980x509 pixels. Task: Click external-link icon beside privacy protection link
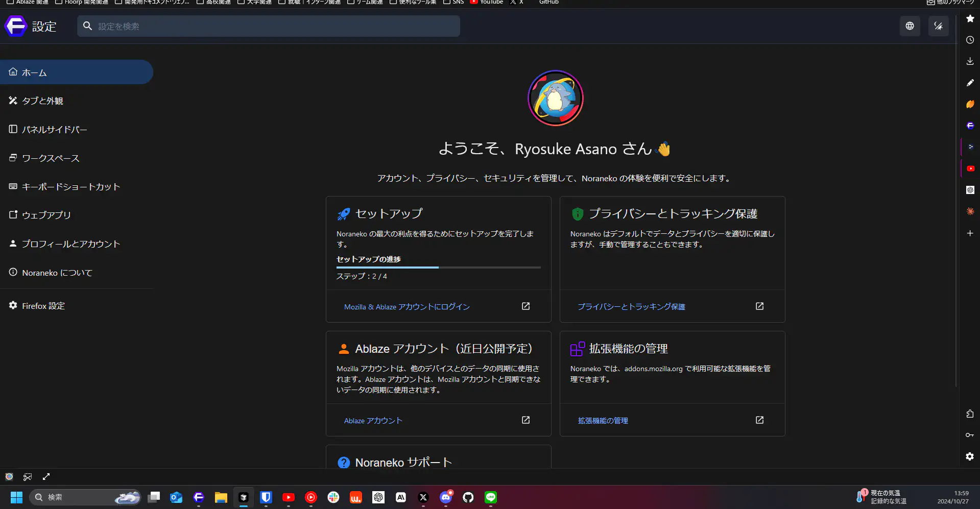click(x=759, y=306)
